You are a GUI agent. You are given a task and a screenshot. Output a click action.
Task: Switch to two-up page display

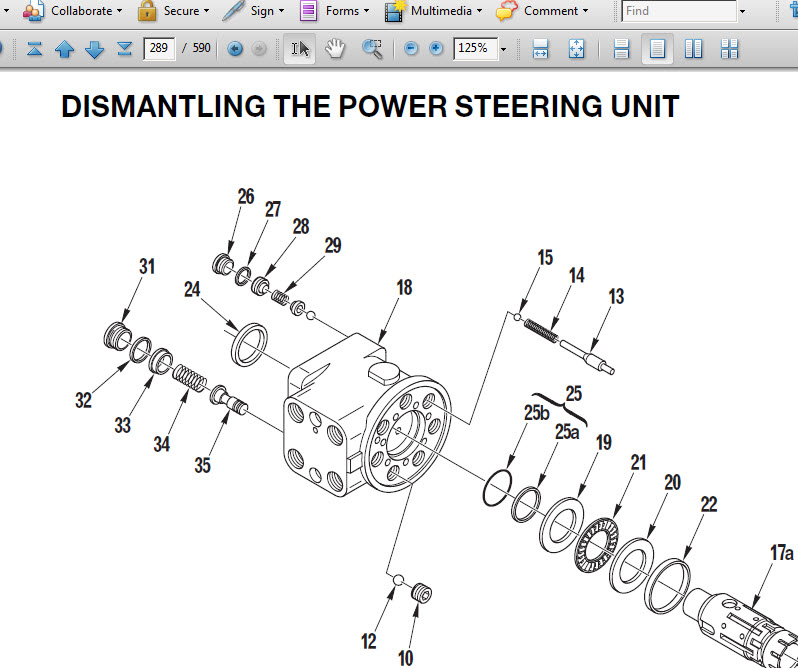click(x=694, y=49)
